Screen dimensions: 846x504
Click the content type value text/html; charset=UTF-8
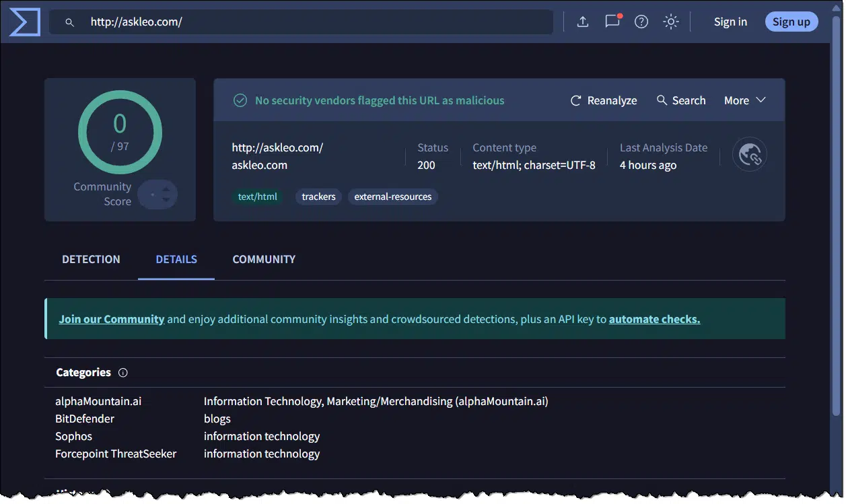[x=534, y=165]
